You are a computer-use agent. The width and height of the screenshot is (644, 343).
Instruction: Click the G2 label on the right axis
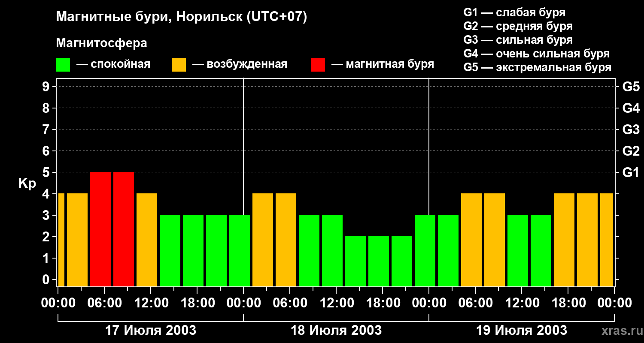pos(631,151)
